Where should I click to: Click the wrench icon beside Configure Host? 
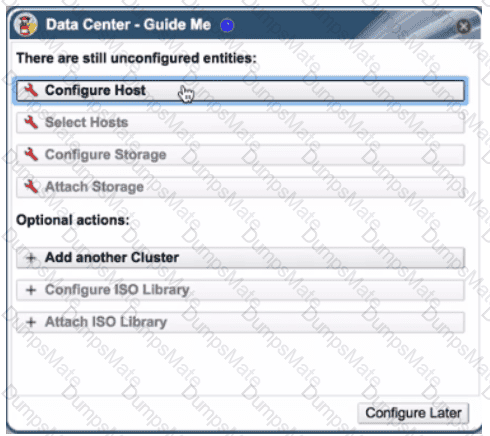(x=31, y=90)
